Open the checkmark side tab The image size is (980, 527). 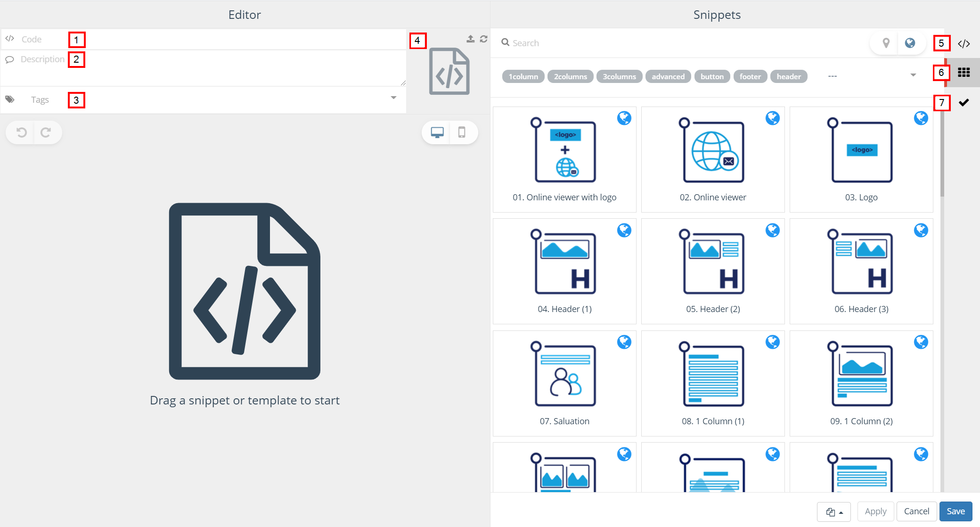coord(964,102)
